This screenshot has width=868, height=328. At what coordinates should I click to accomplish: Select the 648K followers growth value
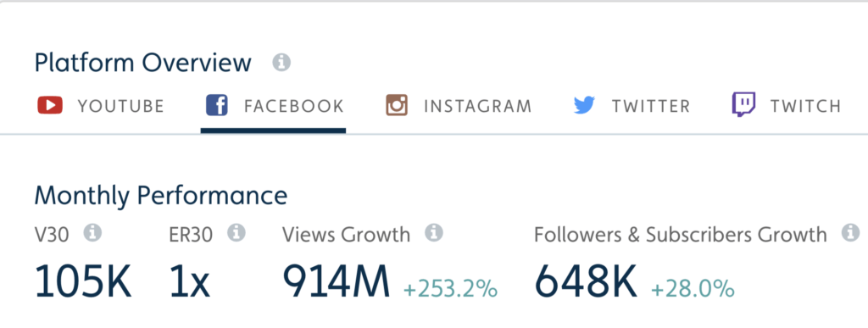587,281
